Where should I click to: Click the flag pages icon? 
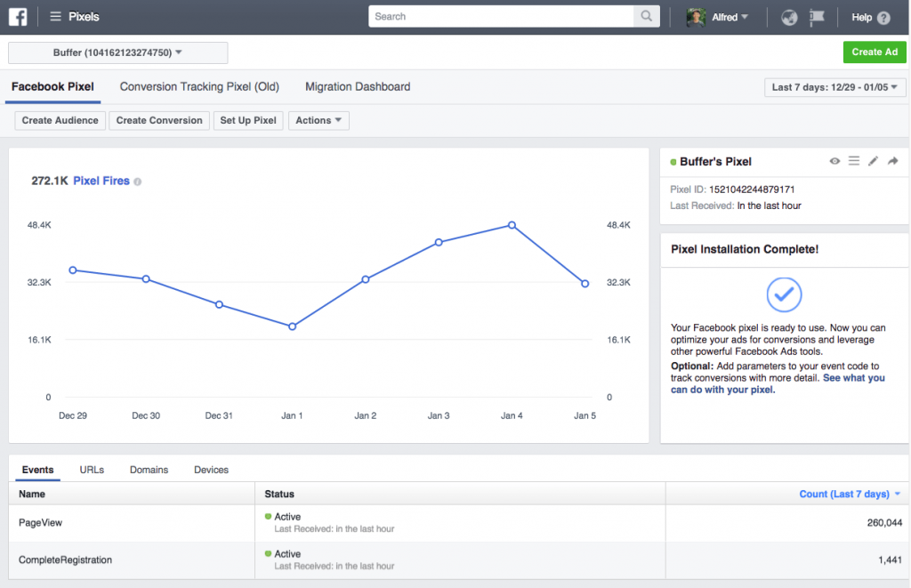tap(817, 17)
